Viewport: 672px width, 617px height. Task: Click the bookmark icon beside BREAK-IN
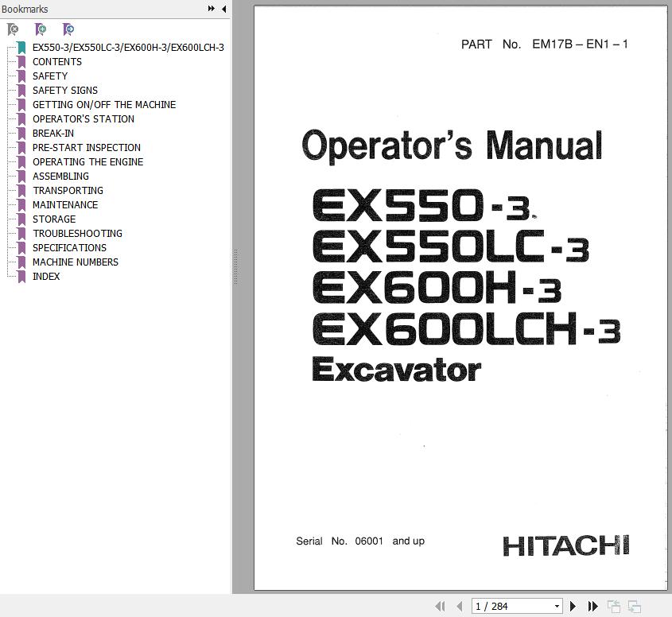pyautogui.click(x=21, y=134)
